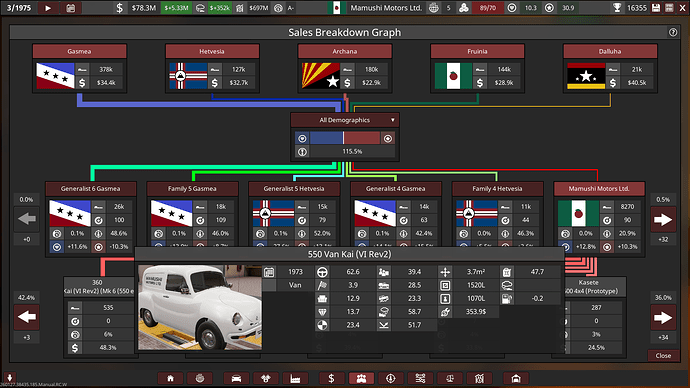Click the '1973' year value in van tooltip
Image resolution: width=690 pixels, height=388 pixels.
click(x=295, y=272)
